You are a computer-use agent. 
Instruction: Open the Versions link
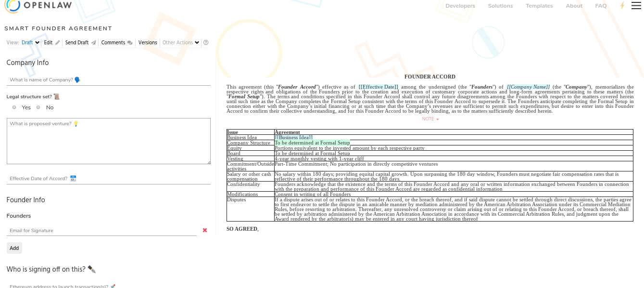pos(148,42)
